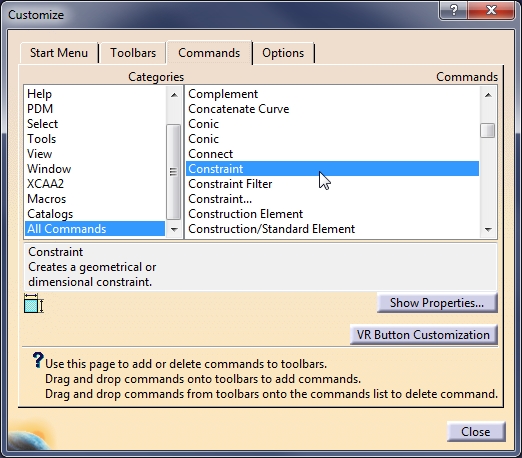Click the title bar help question button
Viewport: 522px width, 458px height.
pos(454,10)
